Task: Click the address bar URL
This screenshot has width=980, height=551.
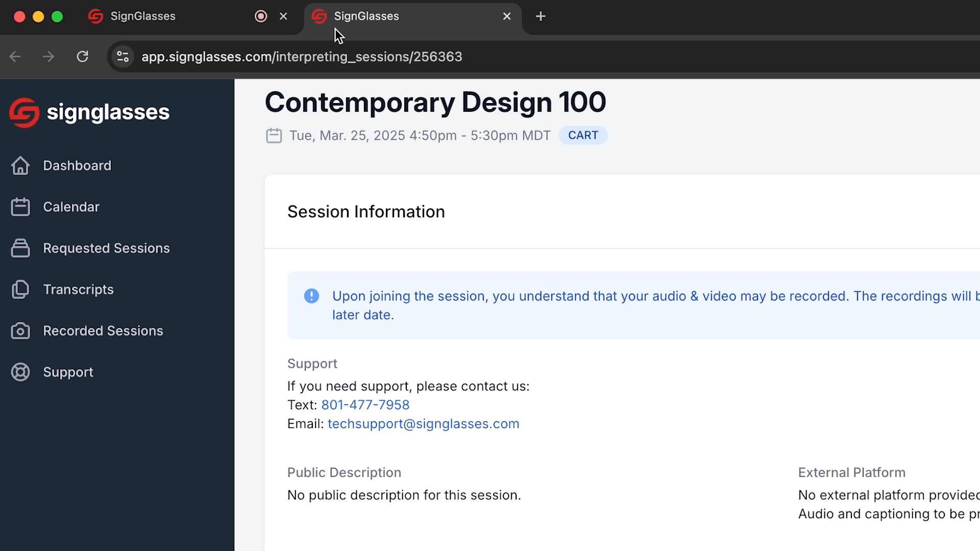Action: point(302,57)
